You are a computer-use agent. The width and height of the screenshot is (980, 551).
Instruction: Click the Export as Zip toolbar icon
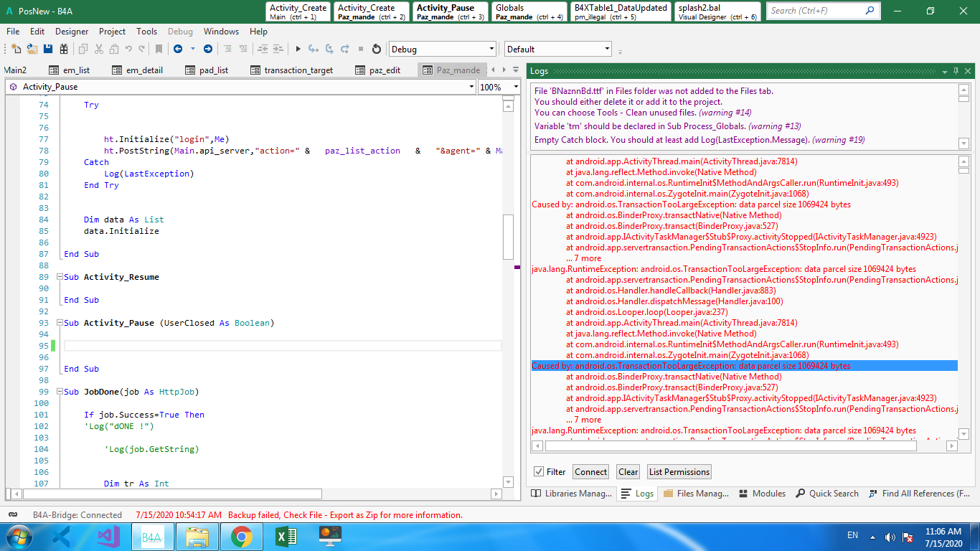click(64, 49)
